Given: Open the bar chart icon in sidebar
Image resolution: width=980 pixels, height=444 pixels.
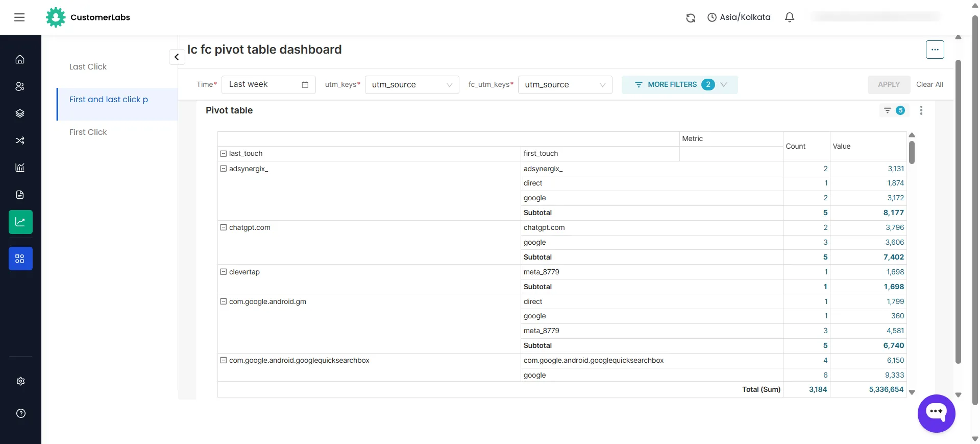Looking at the screenshot, I should (x=20, y=168).
